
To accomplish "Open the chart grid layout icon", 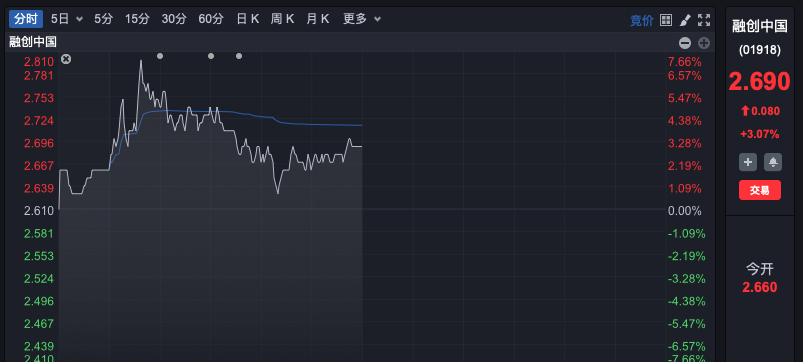I will coord(666,20).
